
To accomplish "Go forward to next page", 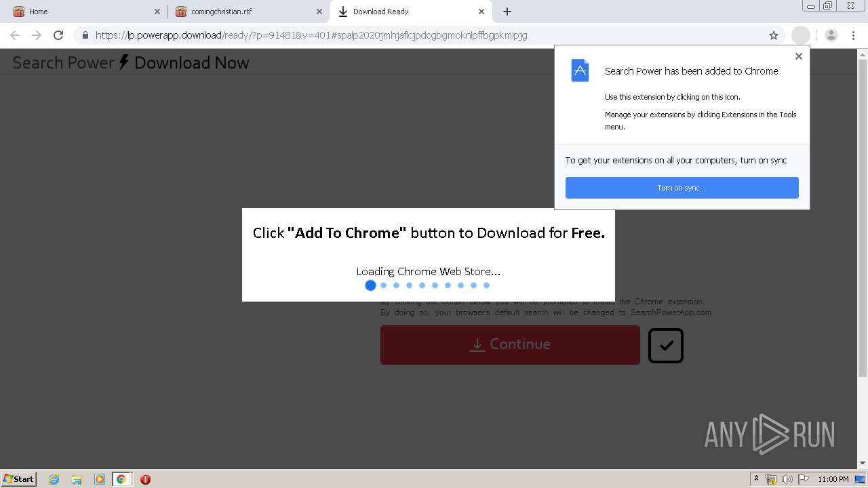I will point(37,35).
